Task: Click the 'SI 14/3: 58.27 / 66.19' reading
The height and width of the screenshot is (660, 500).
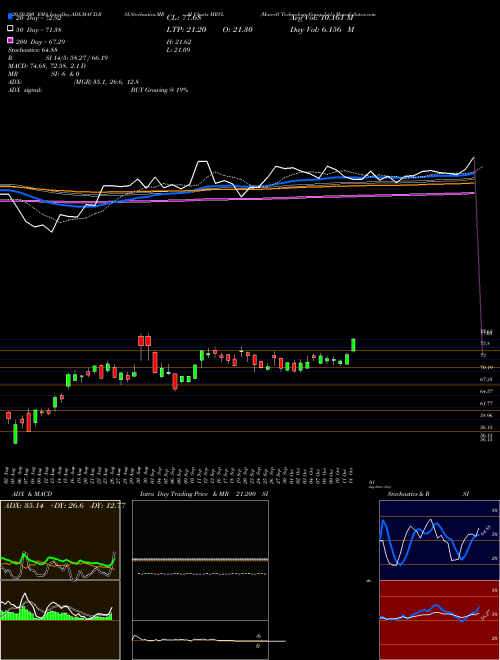Action: tap(77, 58)
